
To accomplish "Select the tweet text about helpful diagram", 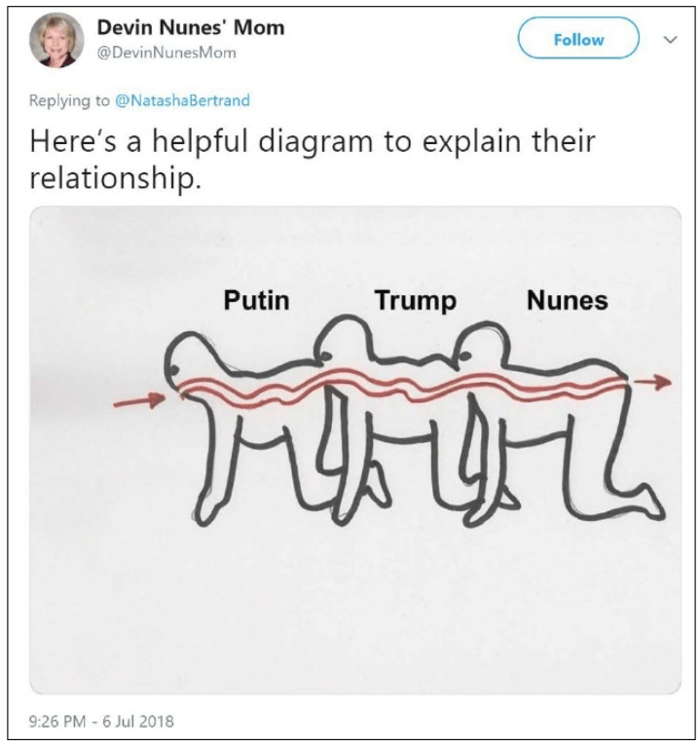I will pyautogui.click(x=313, y=160).
